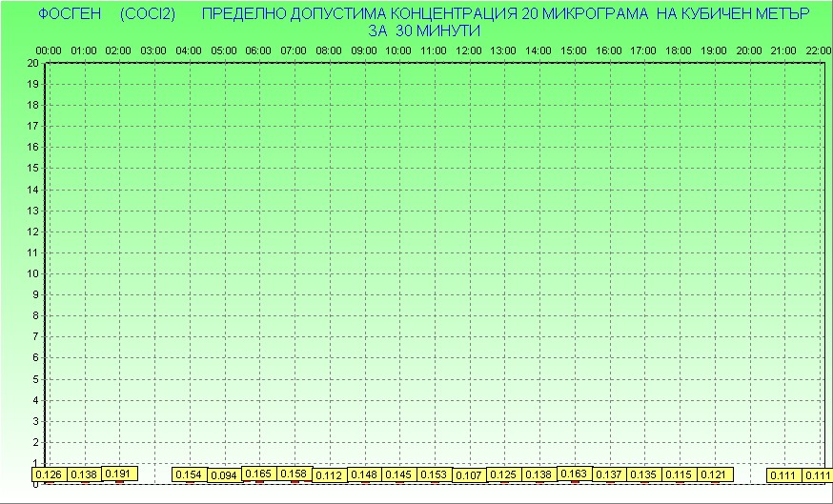The height and width of the screenshot is (504, 833).
Task: Click the 0.191 data label
Action: pyautogui.click(x=119, y=473)
